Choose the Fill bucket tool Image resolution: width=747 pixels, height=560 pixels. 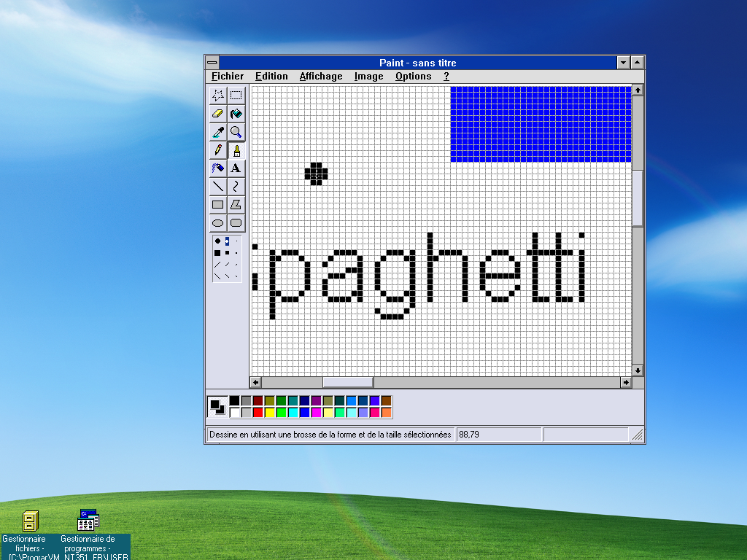tap(236, 114)
